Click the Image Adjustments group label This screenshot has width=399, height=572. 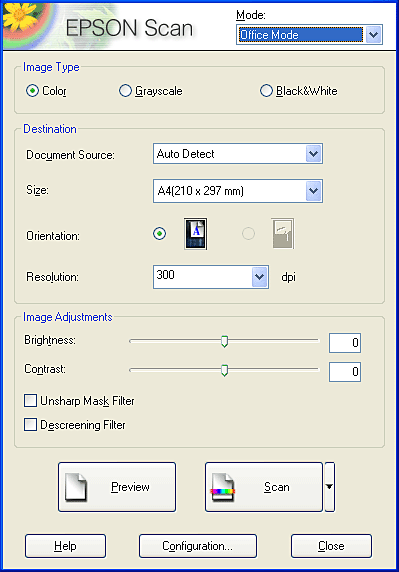pos(68,317)
